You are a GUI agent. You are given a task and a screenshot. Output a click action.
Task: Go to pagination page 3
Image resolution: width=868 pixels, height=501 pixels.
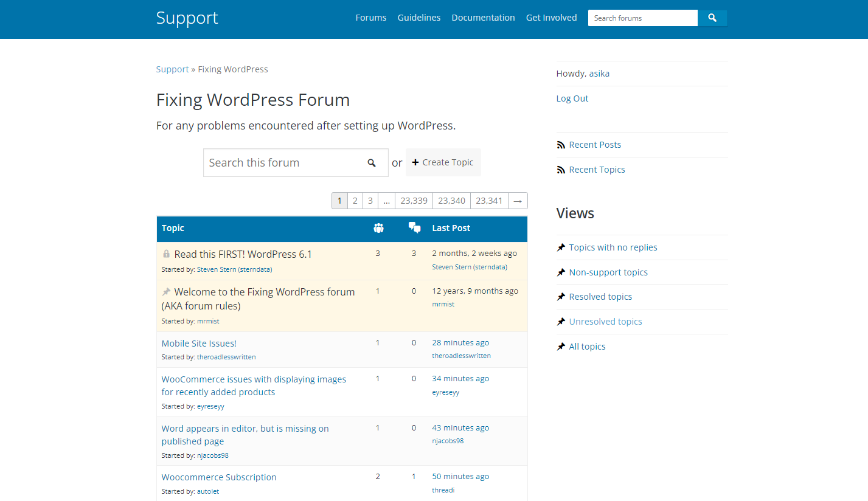point(370,201)
